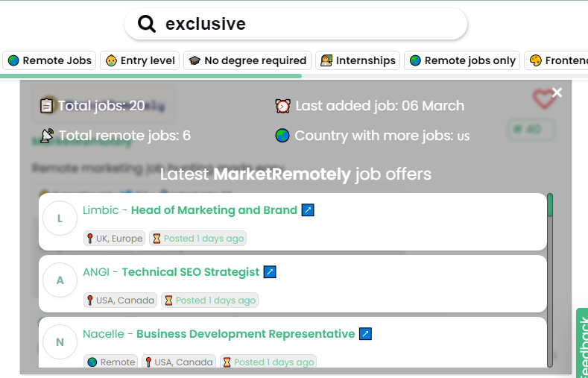Select the Frontend filter tag
This screenshot has width=588, height=378.
(x=557, y=60)
